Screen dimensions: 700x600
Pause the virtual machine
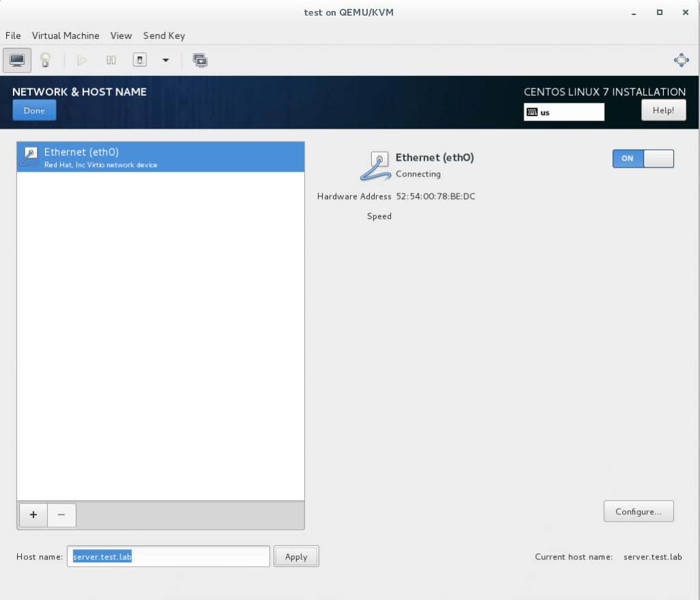(x=111, y=60)
